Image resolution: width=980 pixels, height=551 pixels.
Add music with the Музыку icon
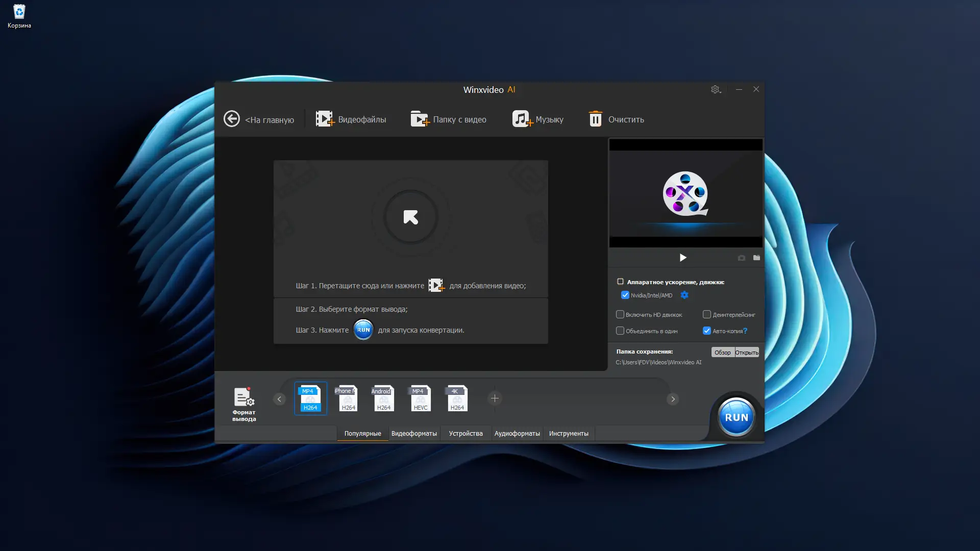(x=522, y=119)
